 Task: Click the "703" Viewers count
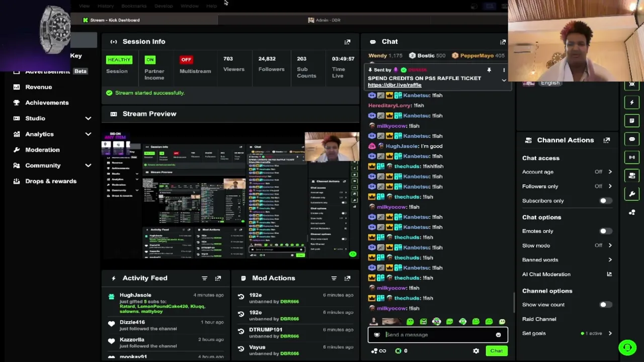(228, 59)
